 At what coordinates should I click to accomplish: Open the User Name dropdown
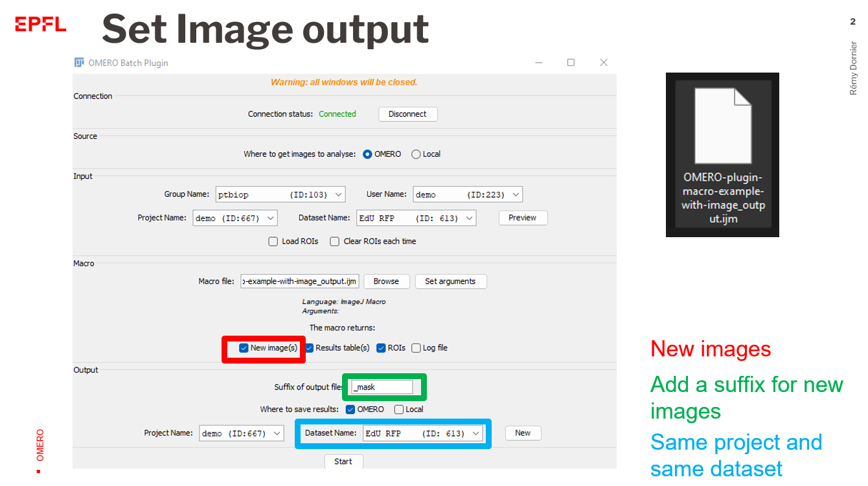[468, 194]
